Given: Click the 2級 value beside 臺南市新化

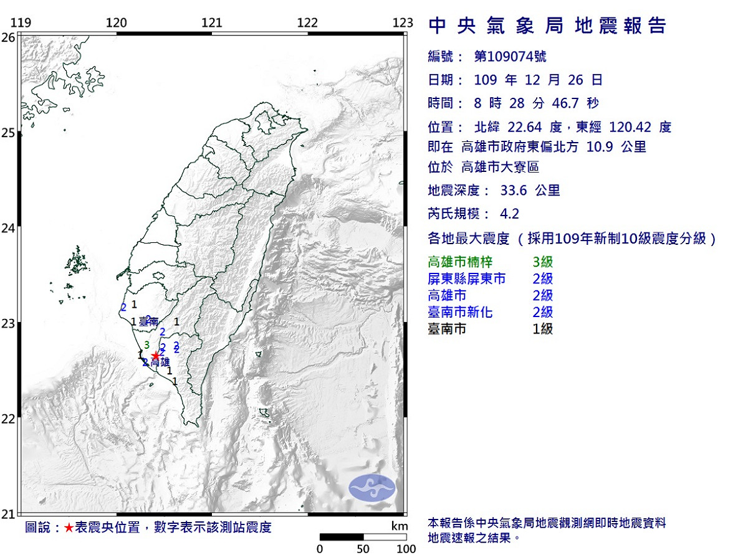Looking at the screenshot, I should [543, 312].
